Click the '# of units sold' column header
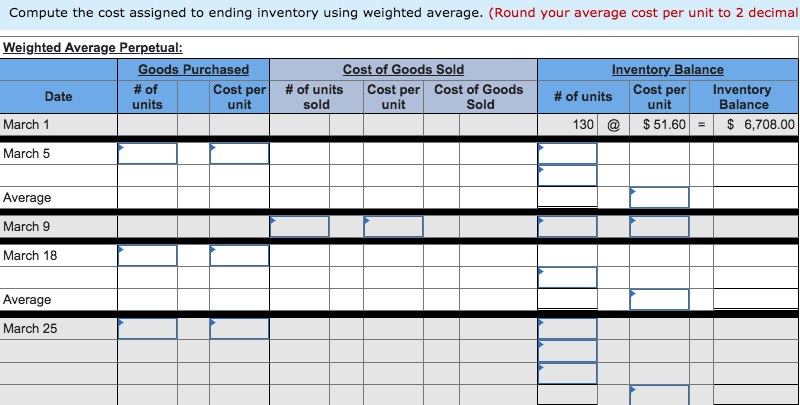 (314, 96)
